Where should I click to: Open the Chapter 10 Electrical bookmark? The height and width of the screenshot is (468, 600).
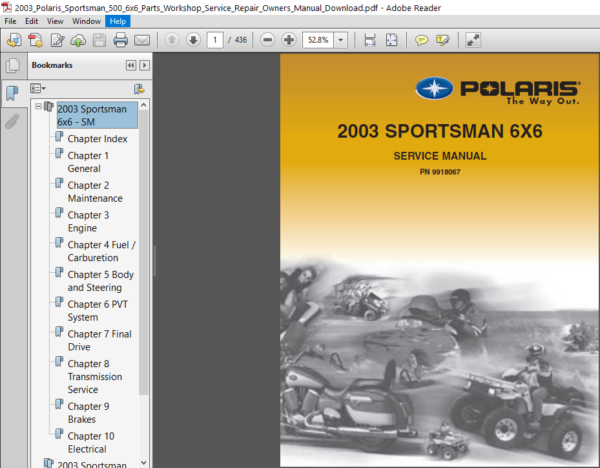(91, 442)
